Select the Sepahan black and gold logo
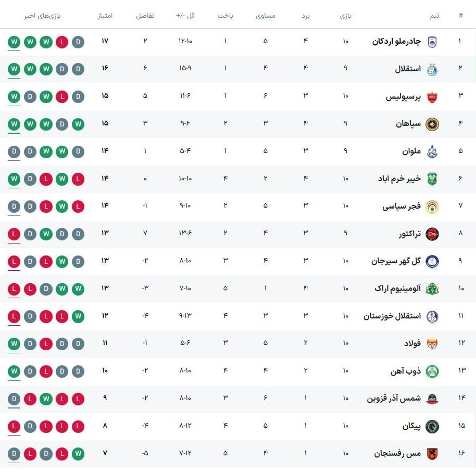 pos(432,124)
